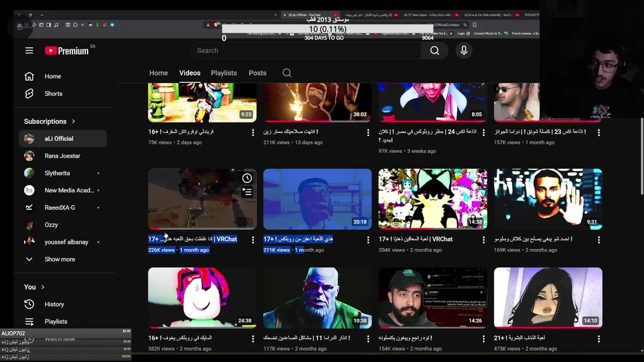The height and width of the screenshot is (362, 644).
Task: Switch to the Posts tab
Action: 258,73
